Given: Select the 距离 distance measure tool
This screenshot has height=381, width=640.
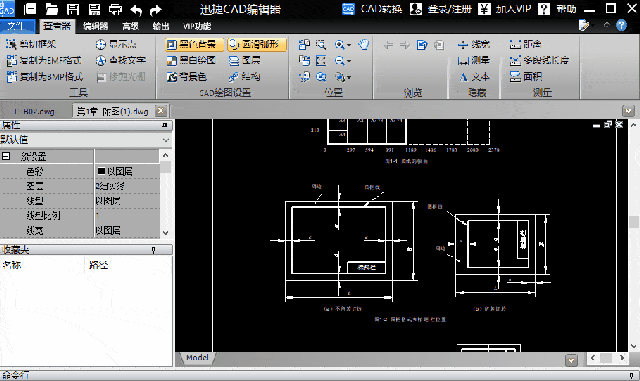Looking at the screenshot, I should click(x=525, y=44).
